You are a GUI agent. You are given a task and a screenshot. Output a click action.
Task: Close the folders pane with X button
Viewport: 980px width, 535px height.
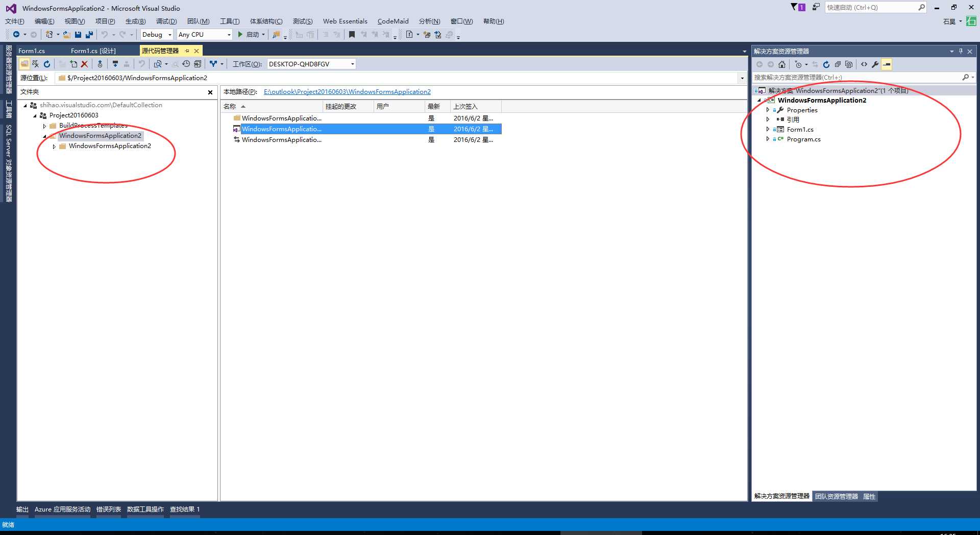point(210,92)
